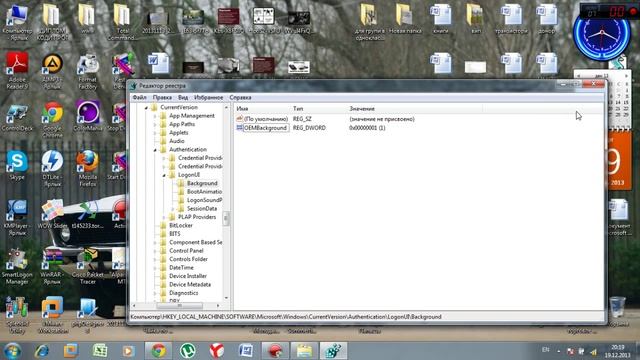The width and height of the screenshot is (640, 360).
Task: Switch to Registry Editor taskbar button
Action: click(x=333, y=351)
